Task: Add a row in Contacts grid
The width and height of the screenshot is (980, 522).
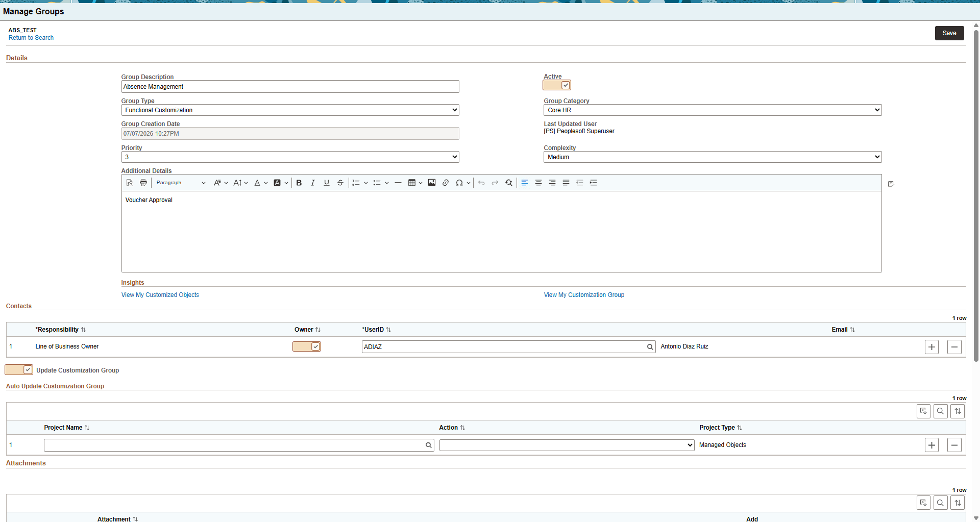Action: click(x=932, y=347)
